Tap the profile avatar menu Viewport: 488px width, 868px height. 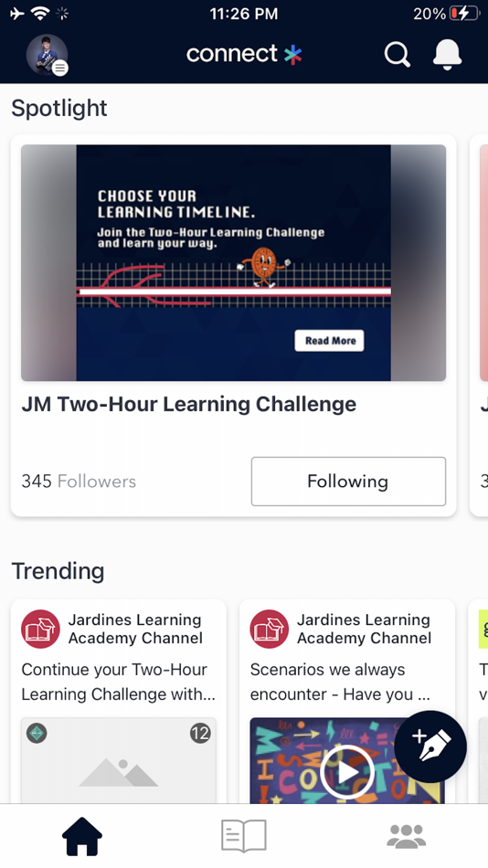[48, 55]
